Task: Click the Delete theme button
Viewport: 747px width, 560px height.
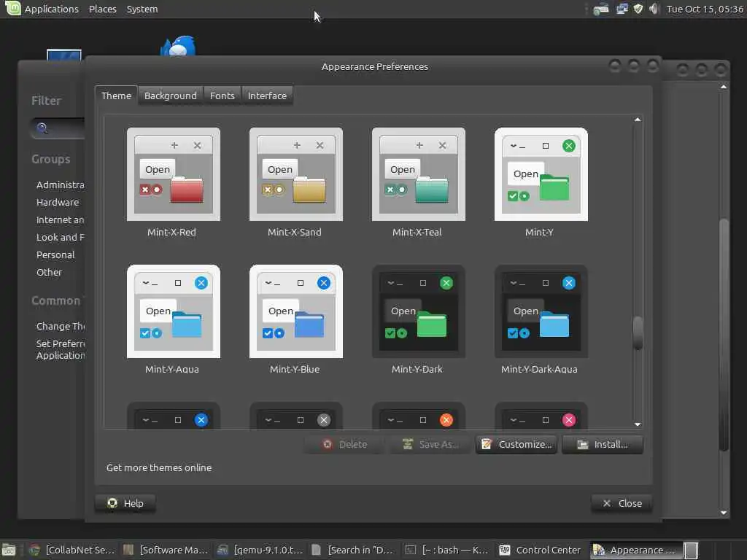Action: [x=344, y=444]
